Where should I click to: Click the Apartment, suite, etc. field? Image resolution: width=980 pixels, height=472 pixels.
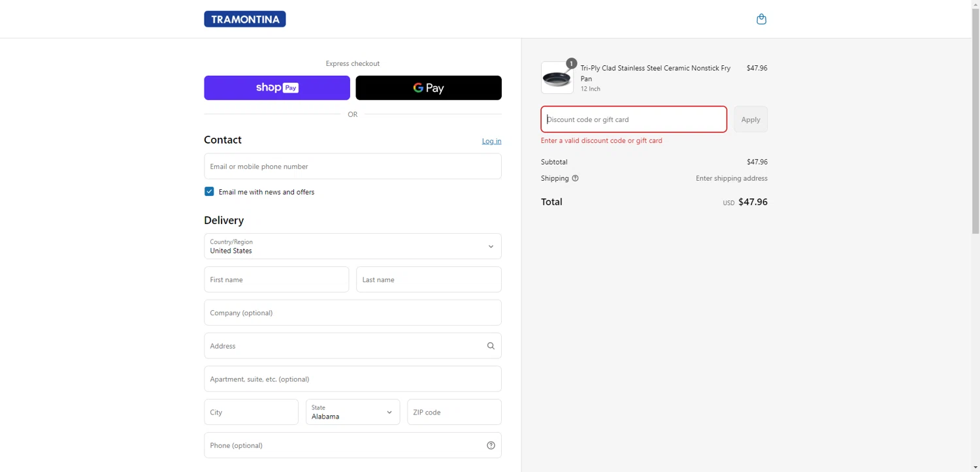tap(353, 379)
